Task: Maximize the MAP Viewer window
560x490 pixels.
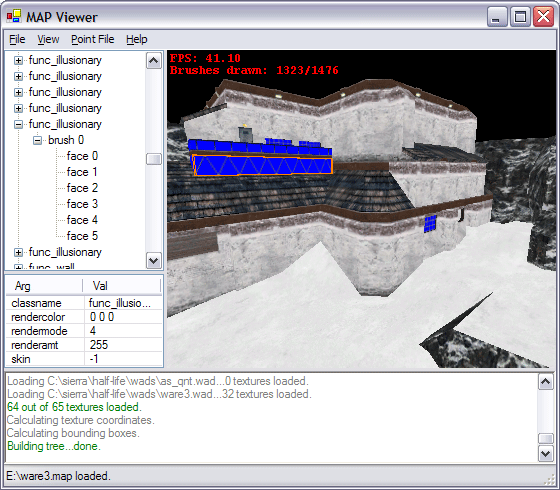Action: point(520,17)
